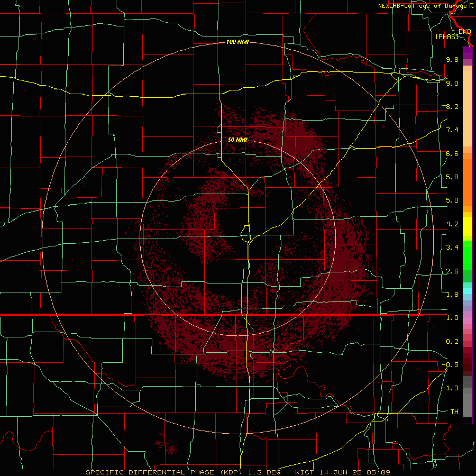Click the TH threshold label
This screenshot has height=476, width=476.
(x=454, y=411)
